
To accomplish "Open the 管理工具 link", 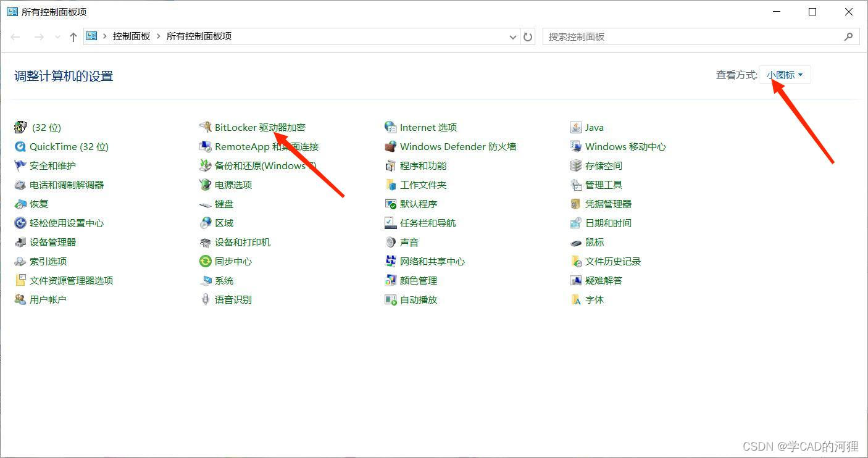I will pos(604,185).
